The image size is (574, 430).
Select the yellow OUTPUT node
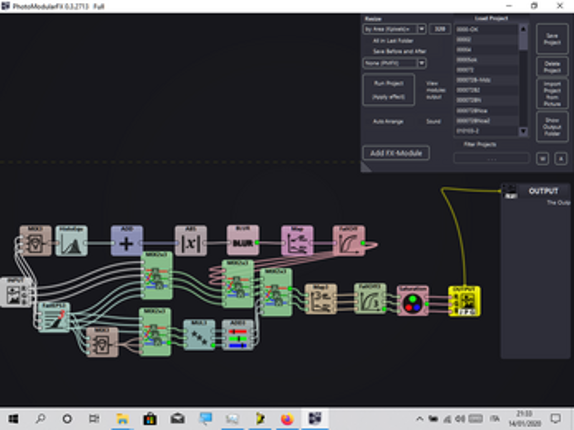[x=464, y=301]
